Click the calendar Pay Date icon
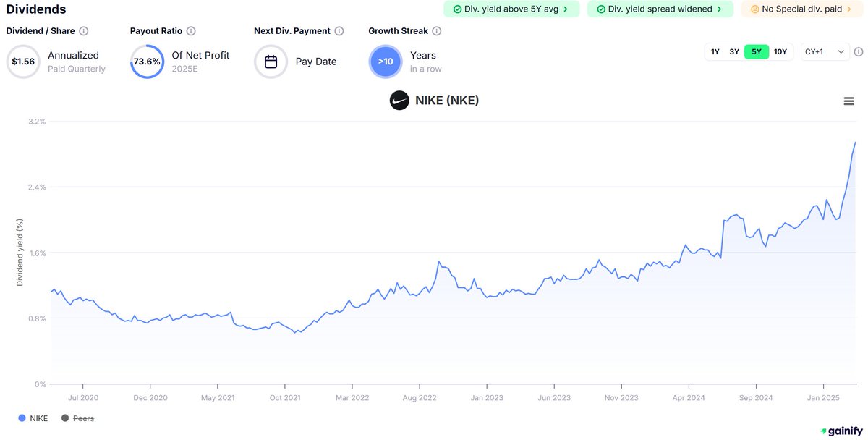868x440 pixels. (271, 62)
